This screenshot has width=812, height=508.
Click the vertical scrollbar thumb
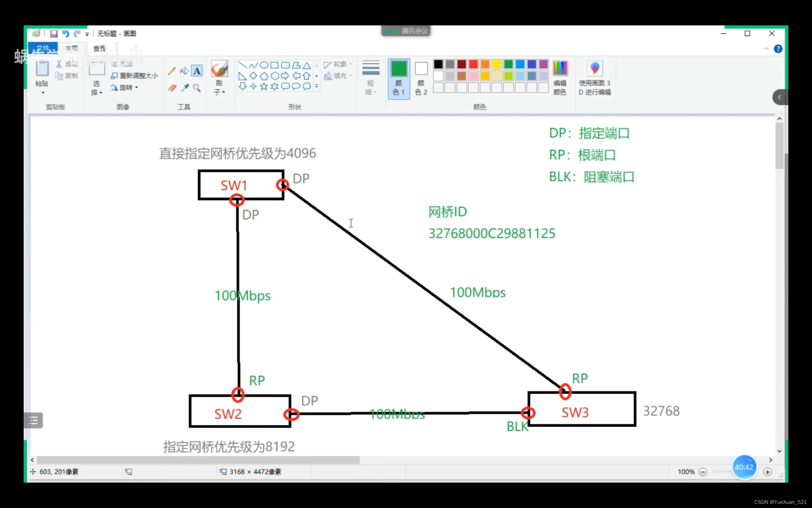(x=779, y=146)
